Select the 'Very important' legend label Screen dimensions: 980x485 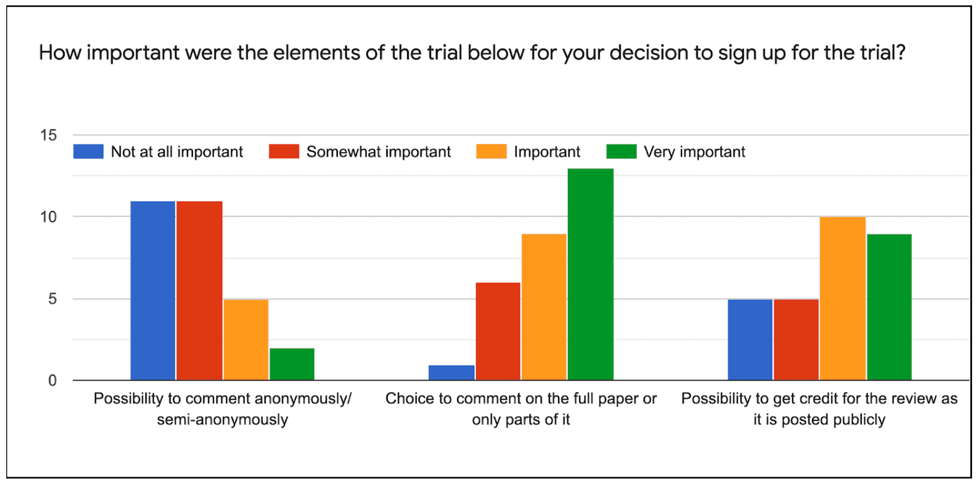694,152
